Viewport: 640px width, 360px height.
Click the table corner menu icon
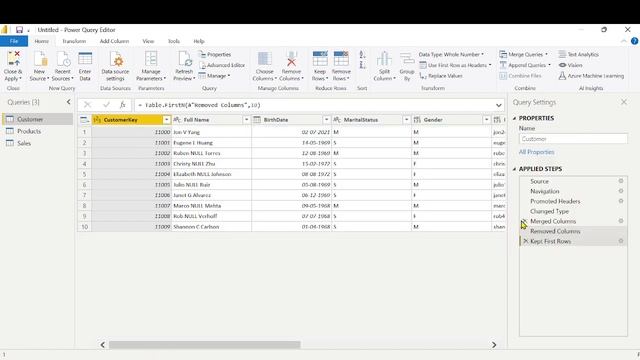84,120
